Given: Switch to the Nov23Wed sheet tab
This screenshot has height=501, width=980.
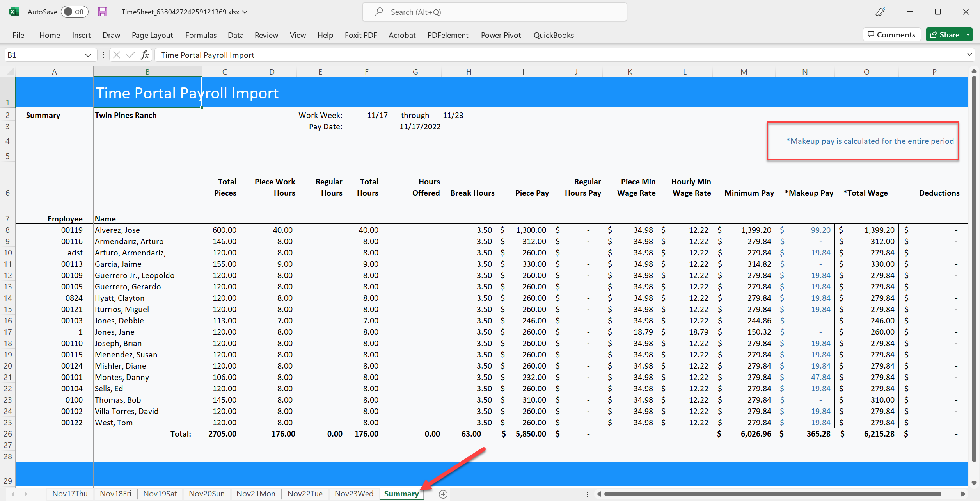Looking at the screenshot, I should coord(354,494).
